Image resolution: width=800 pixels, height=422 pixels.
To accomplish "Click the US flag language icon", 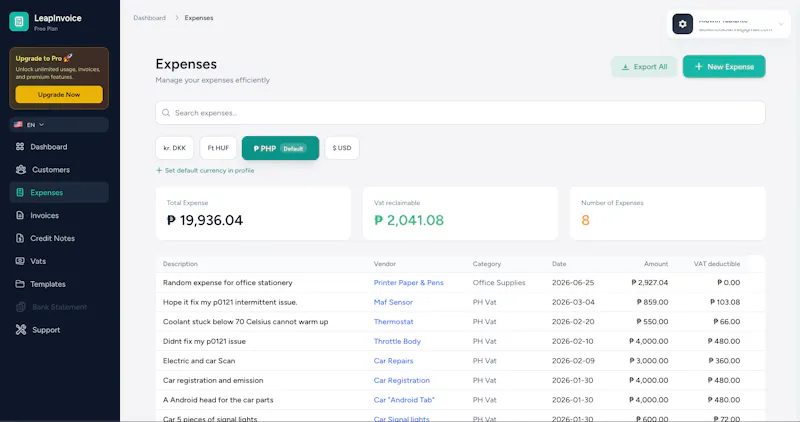I will [18, 125].
